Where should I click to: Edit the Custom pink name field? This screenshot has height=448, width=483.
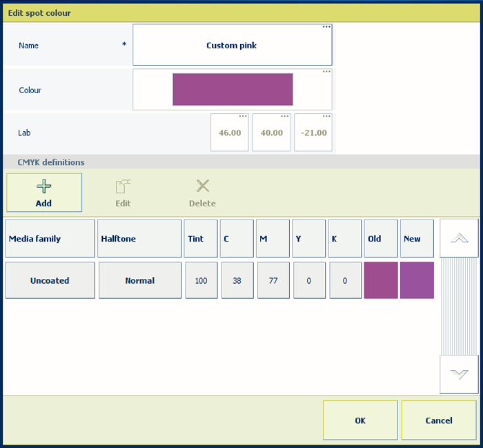tap(232, 46)
